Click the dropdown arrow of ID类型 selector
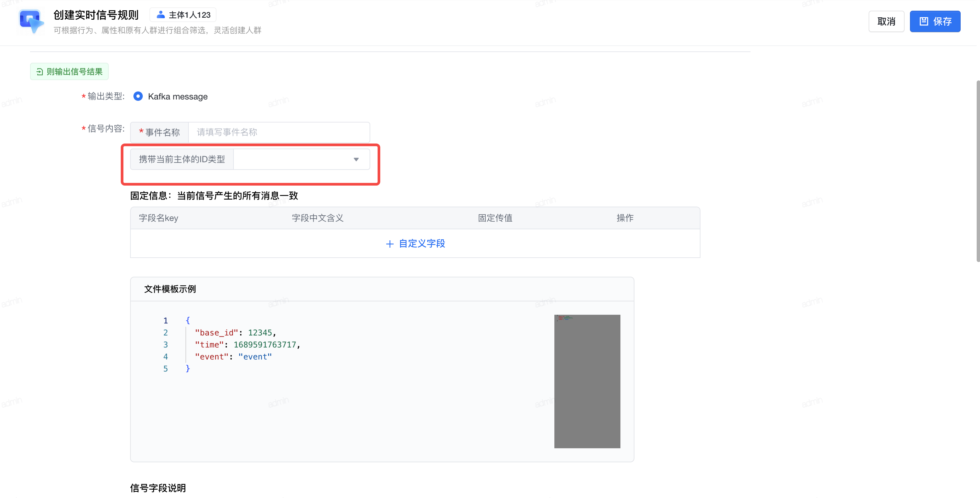Screen dimensions: 980x498 pos(356,160)
